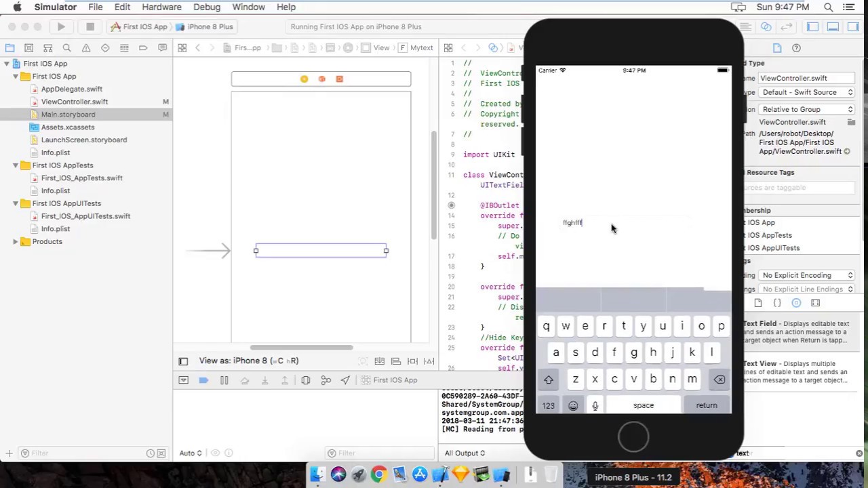The height and width of the screenshot is (488, 868).
Task: Open the No Explicit Line Endings dropdown
Action: coord(807,289)
